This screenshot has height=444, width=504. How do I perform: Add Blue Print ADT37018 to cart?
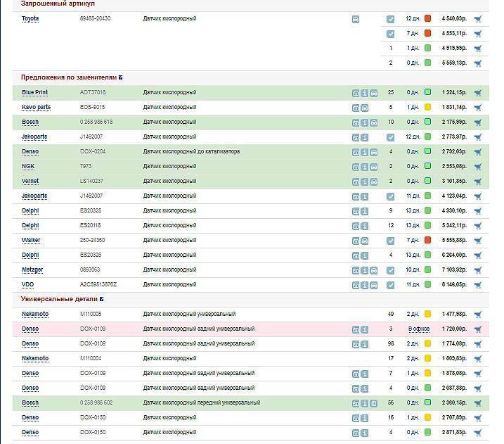(478, 93)
